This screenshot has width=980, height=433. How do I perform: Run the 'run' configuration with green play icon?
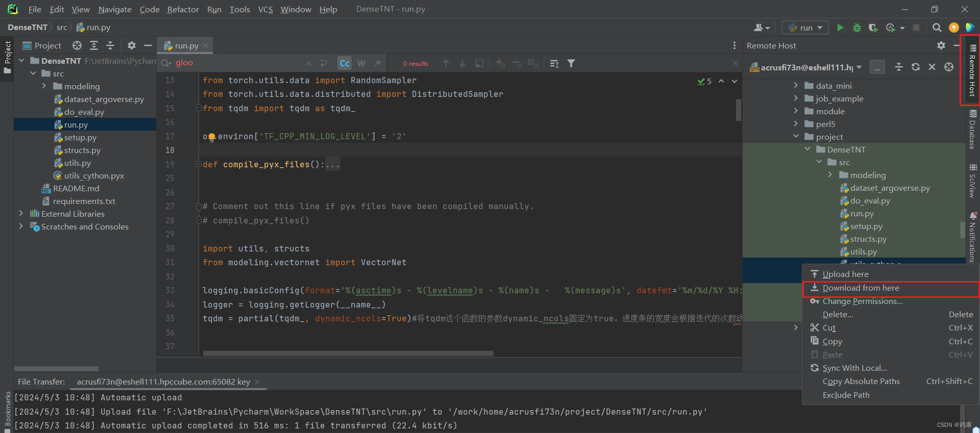[840, 28]
